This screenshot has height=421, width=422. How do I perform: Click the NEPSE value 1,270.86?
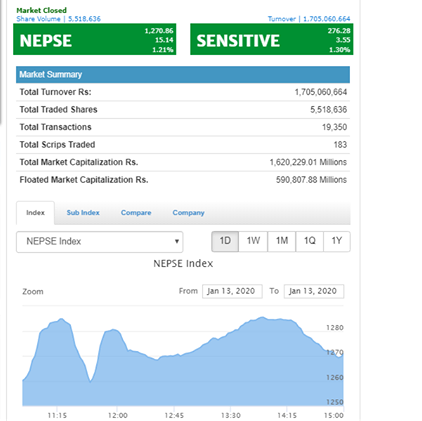click(159, 31)
